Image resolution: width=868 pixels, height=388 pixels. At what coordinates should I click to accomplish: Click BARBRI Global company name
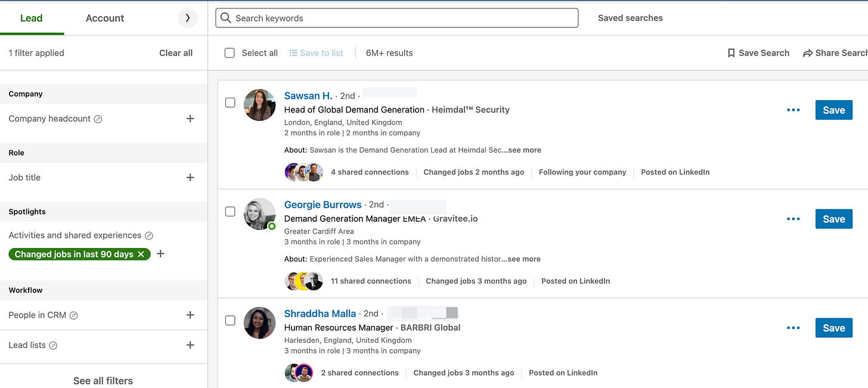pos(430,328)
